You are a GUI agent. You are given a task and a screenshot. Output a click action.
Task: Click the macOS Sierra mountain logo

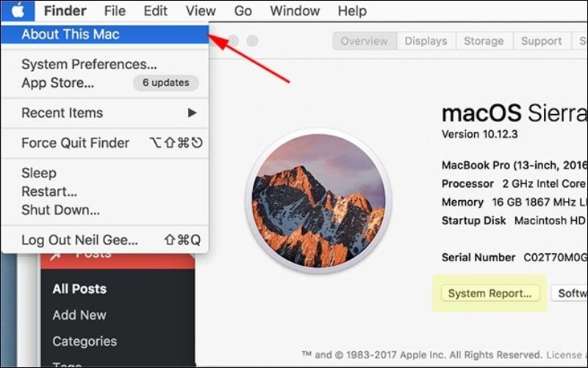point(318,200)
